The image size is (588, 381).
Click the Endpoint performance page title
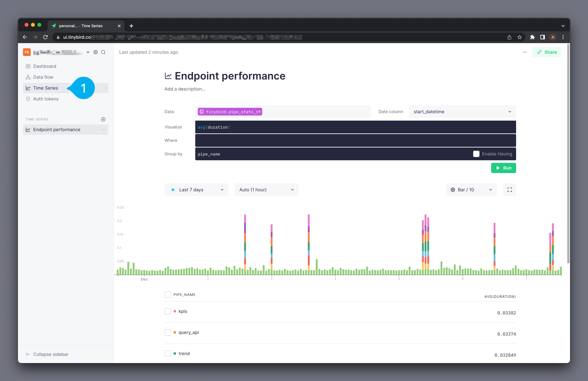(230, 76)
